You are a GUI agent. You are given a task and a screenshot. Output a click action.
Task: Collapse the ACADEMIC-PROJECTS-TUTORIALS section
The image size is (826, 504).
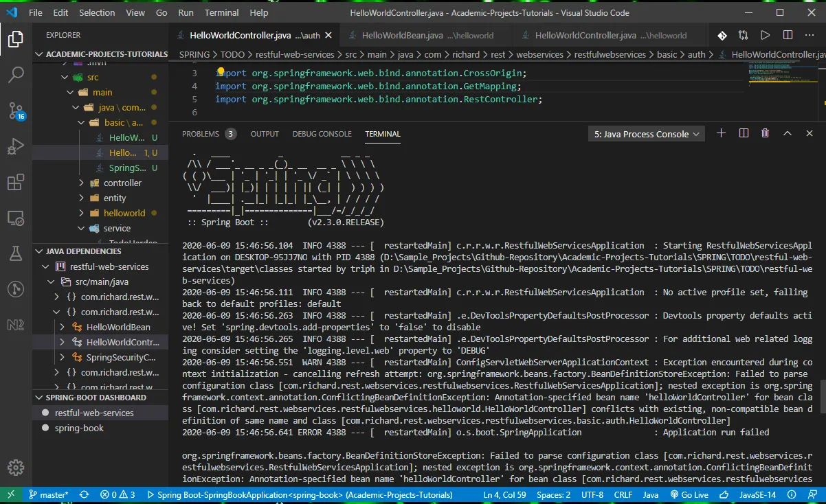coord(102,54)
